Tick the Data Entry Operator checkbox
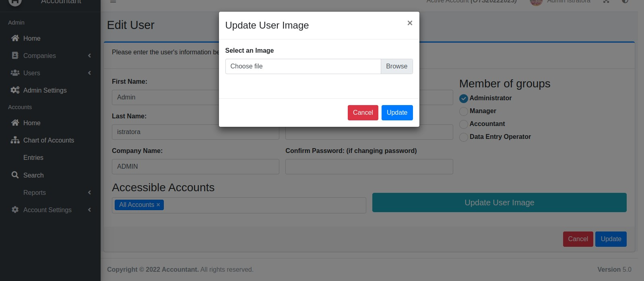Image resolution: width=644 pixels, height=281 pixels. (464, 137)
